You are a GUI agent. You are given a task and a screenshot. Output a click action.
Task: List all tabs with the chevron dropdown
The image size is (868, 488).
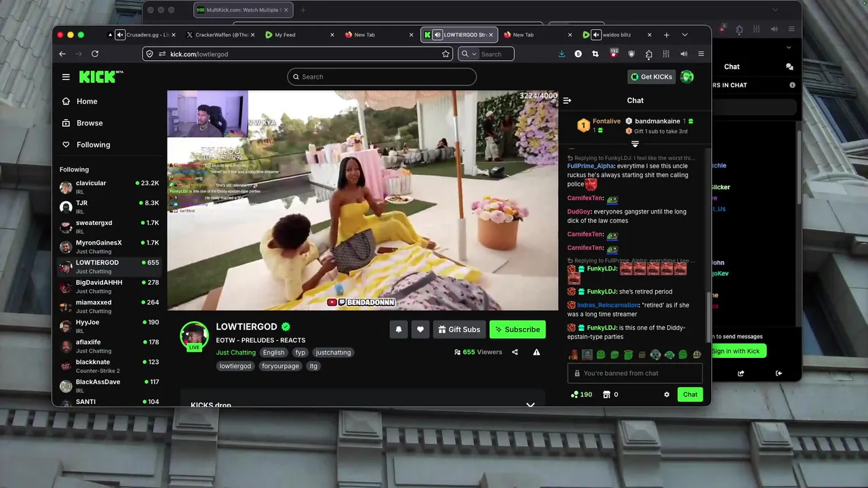click(685, 35)
